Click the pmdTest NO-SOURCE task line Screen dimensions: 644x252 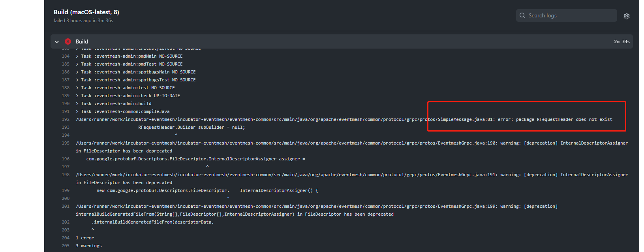pyautogui.click(x=129, y=64)
